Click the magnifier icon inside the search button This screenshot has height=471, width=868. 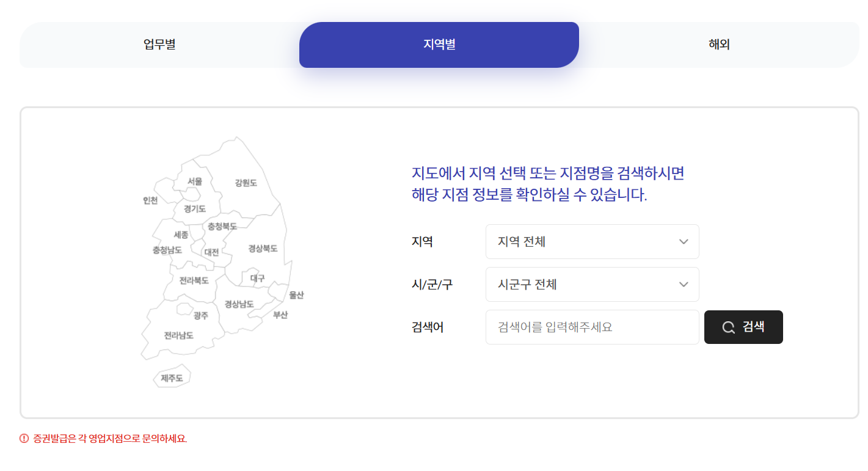(727, 327)
